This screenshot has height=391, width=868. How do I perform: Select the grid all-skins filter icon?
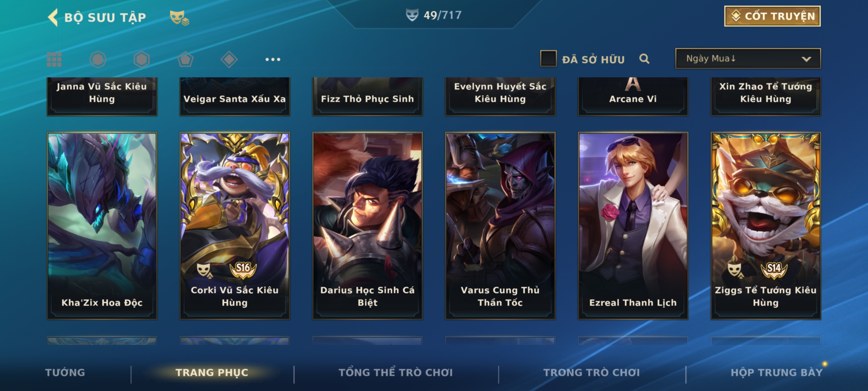click(x=54, y=59)
